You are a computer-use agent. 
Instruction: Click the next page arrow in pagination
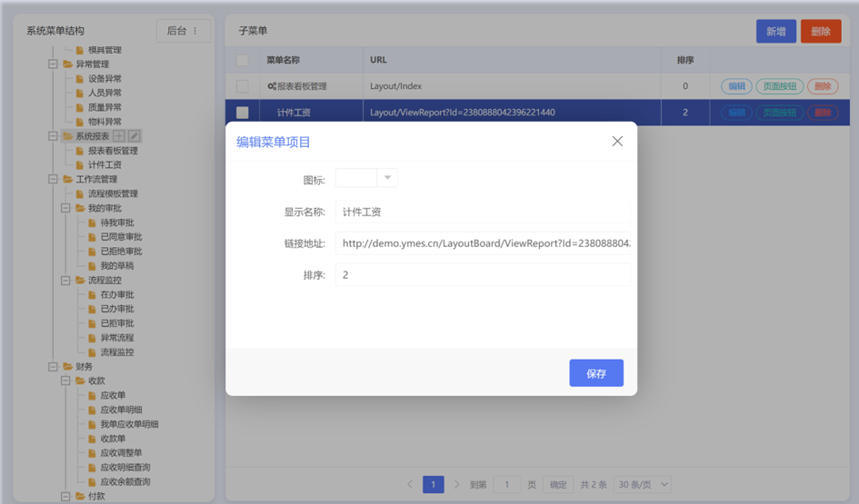coord(456,484)
